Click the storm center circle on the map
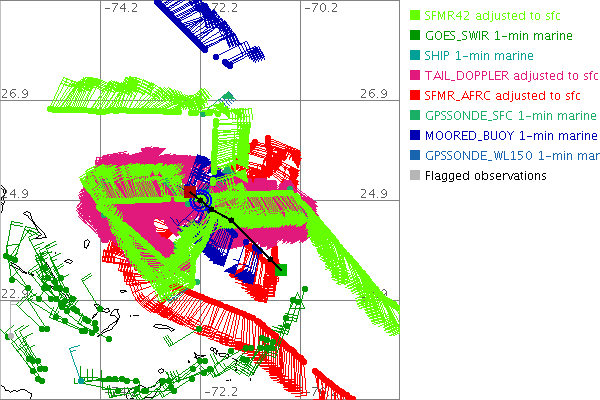The image size is (600, 400). coord(203,201)
